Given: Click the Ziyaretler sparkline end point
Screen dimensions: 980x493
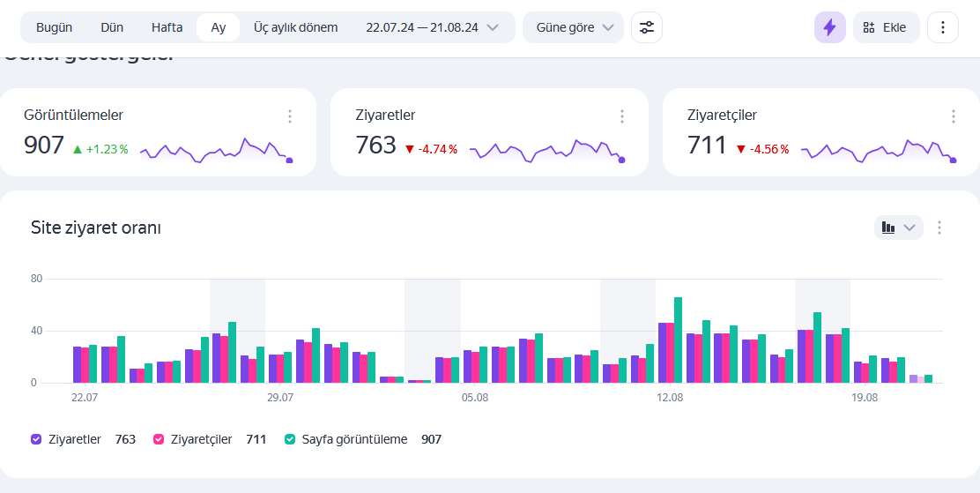Looking at the screenshot, I should (x=621, y=161).
